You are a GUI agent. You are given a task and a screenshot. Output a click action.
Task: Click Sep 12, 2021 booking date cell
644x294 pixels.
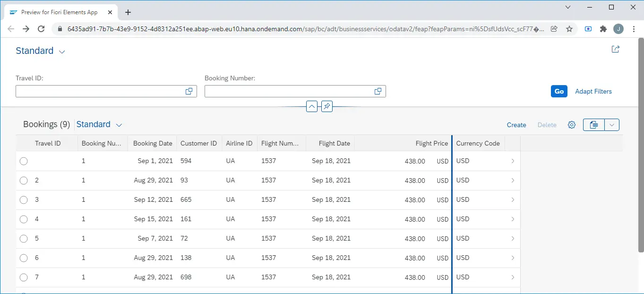point(154,200)
